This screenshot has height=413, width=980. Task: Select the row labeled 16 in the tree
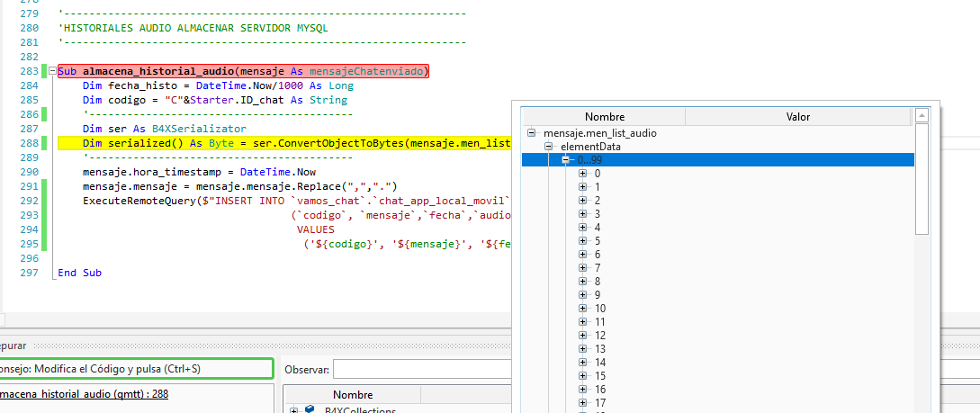pyautogui.click(x=718, y=390)
